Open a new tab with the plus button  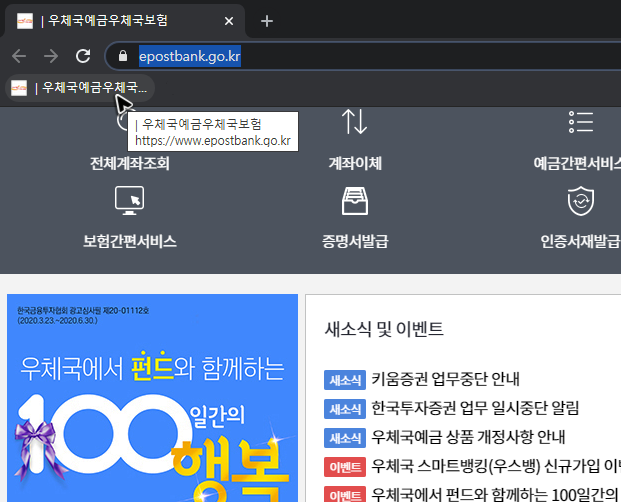267,21
